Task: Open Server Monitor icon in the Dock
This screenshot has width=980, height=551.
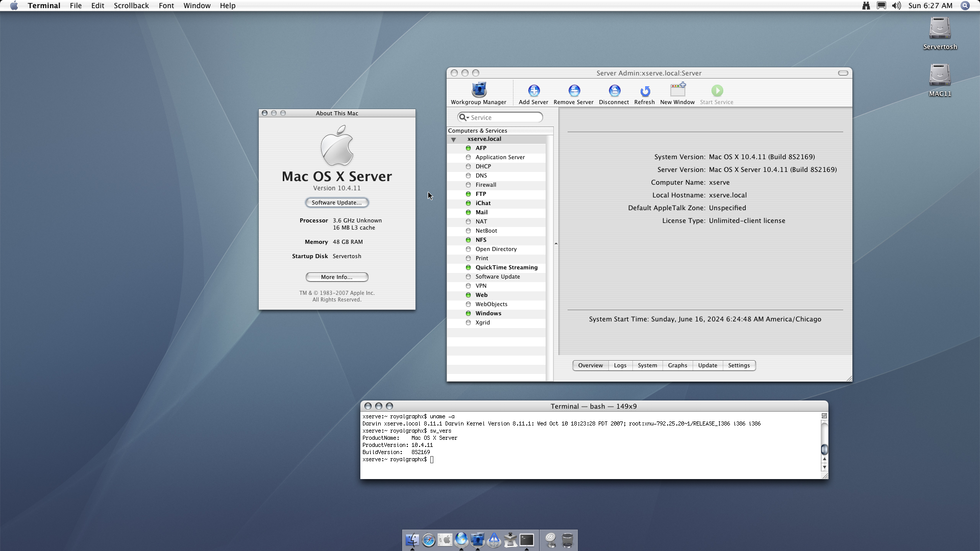Action: coord(494,540)
